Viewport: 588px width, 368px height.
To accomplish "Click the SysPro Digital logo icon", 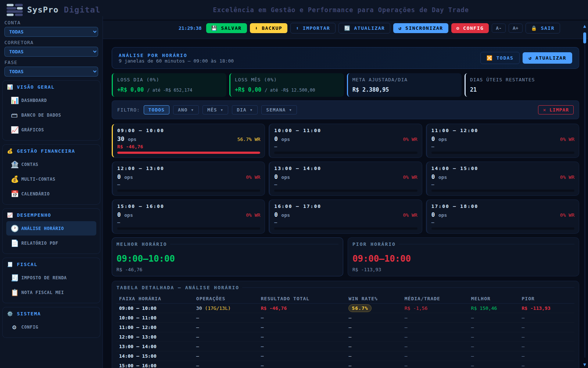I will [15, 10].
